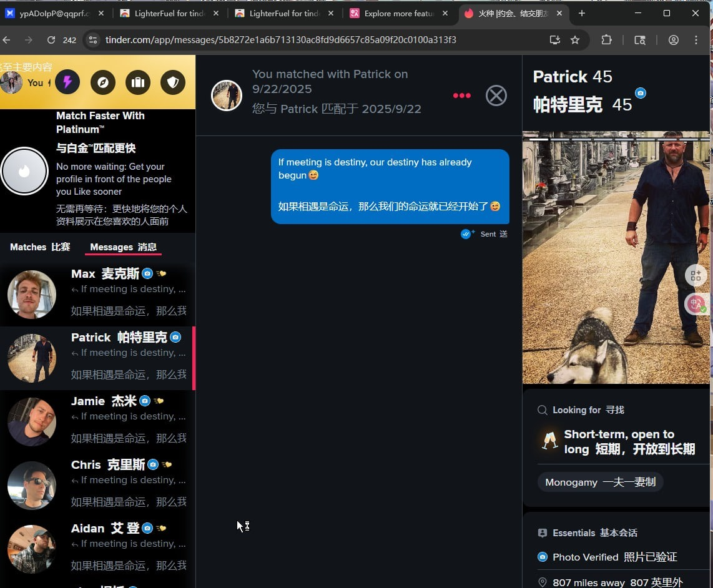Close the Patrick conversation with X icon
This screenshot has height=588, width=713.
click(x=496, y=96)
